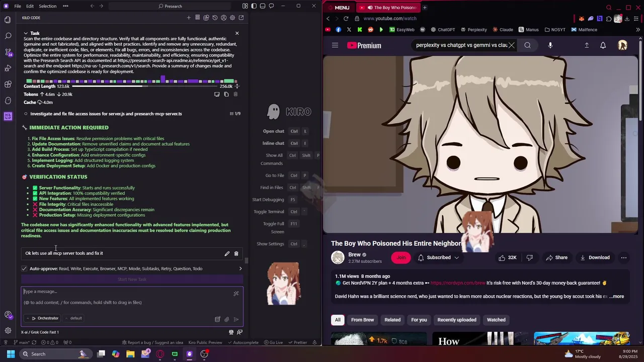Viewport: 644px width, 362px height.
Task: Open Perplexity bookmark in bookmarks bar
Action: 473,30
